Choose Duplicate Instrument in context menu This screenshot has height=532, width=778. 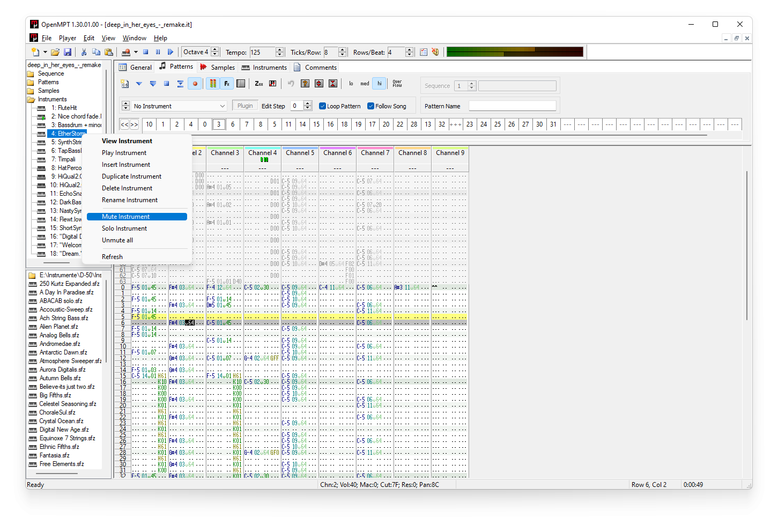tap(137, 176)
